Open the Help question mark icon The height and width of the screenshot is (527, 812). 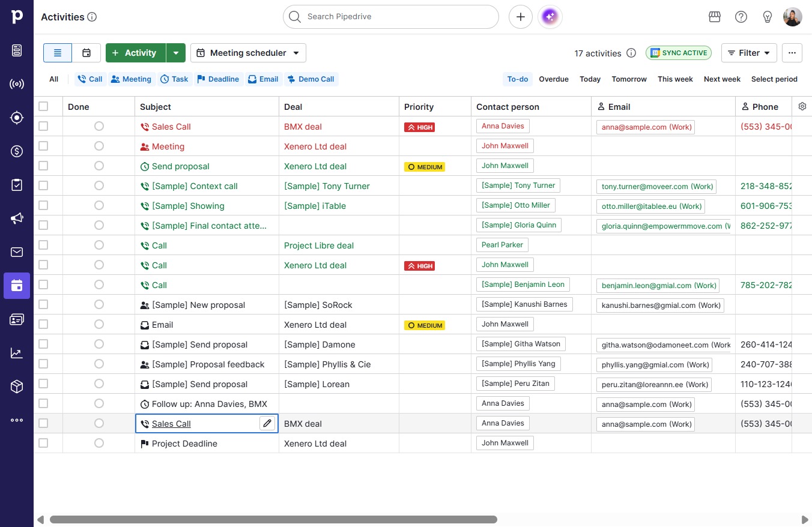coord(741,17)
